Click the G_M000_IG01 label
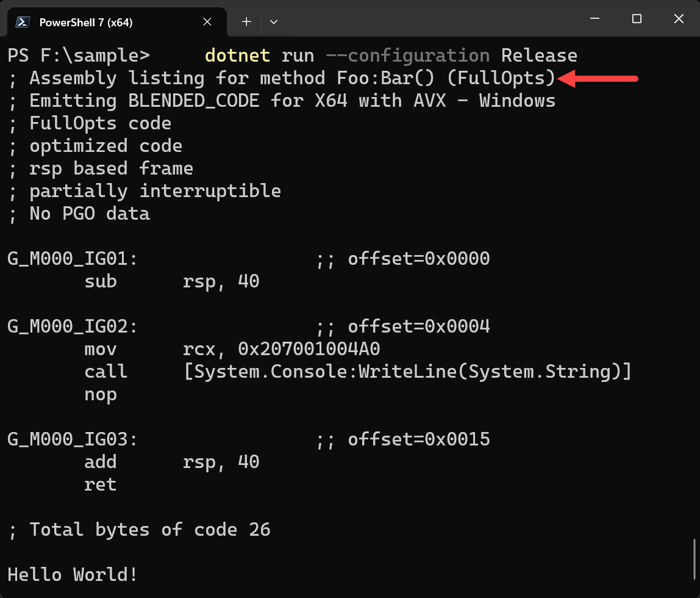This screenshot has width=700, height=598. click(73, 259)
